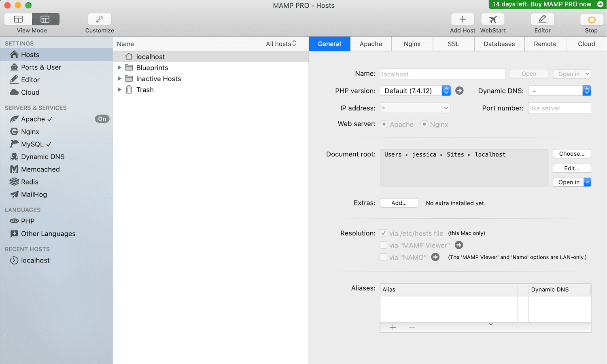
Task: Select the Memcached service
Action: [x=13, y=169]
